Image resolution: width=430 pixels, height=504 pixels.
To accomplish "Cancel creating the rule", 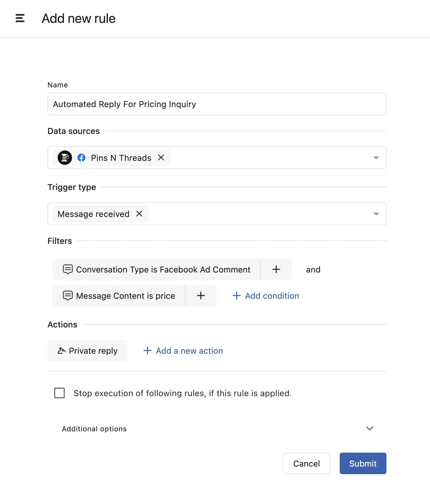I will tap(306, 463).
